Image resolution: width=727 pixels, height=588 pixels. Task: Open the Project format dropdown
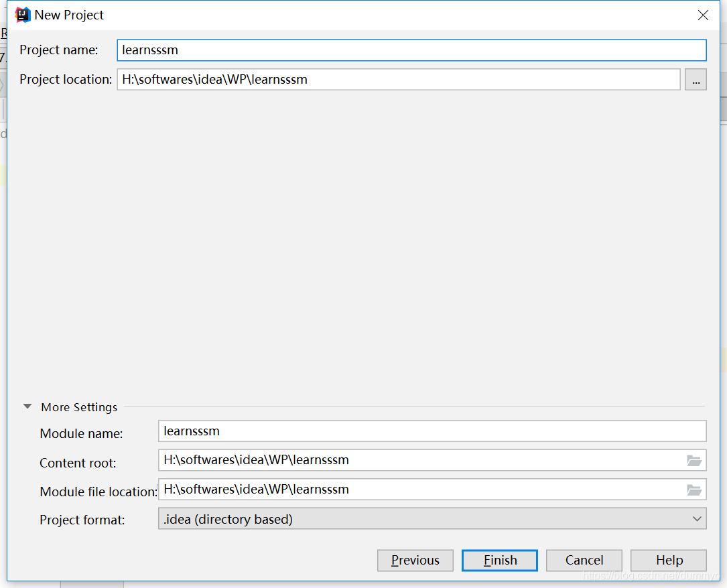tap(432, 519)
